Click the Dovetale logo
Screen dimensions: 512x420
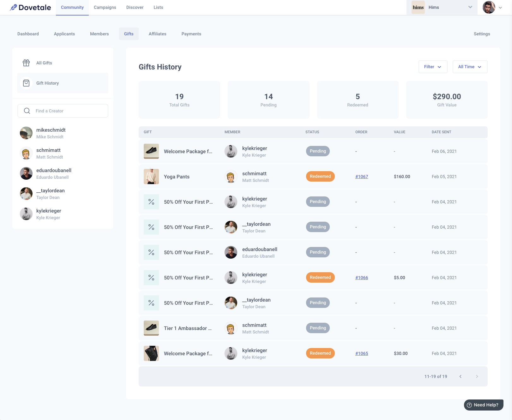coord(30,7)
